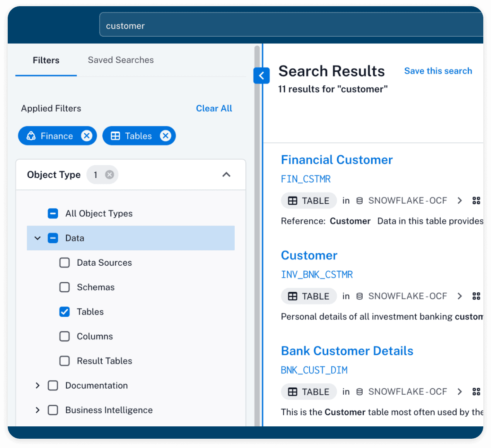Check the Schemas object type
Image resolution: width=491 pixels, height=448 pixels.
point(65,287)
